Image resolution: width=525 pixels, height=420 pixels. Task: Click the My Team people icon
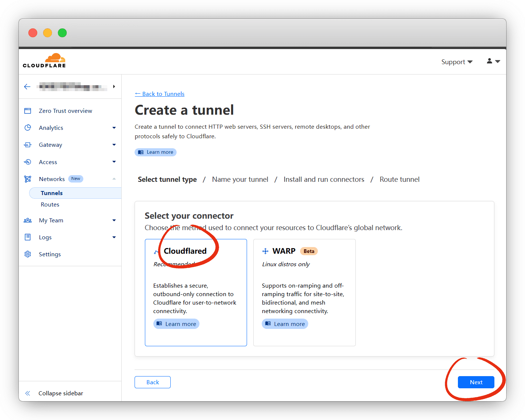click(28, 221)
